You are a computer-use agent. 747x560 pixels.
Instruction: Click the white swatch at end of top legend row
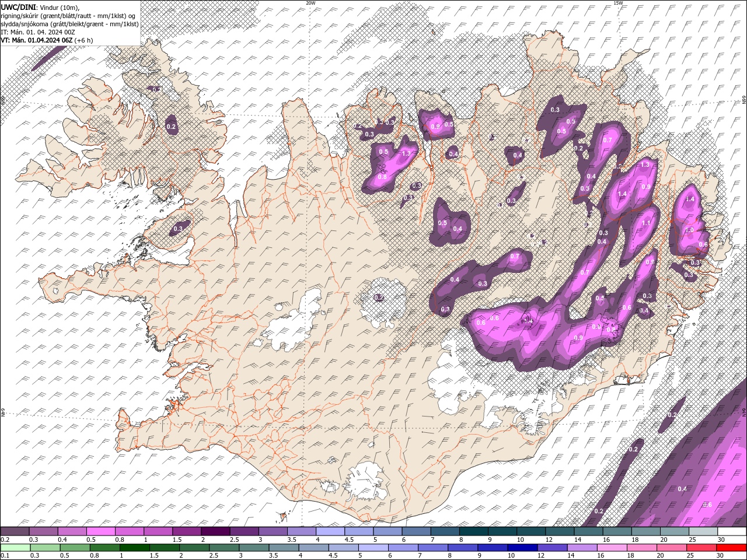732,531
